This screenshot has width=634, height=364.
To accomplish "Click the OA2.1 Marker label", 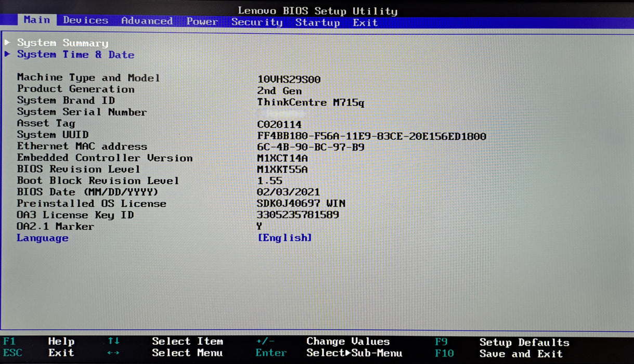I will point(56,227).
